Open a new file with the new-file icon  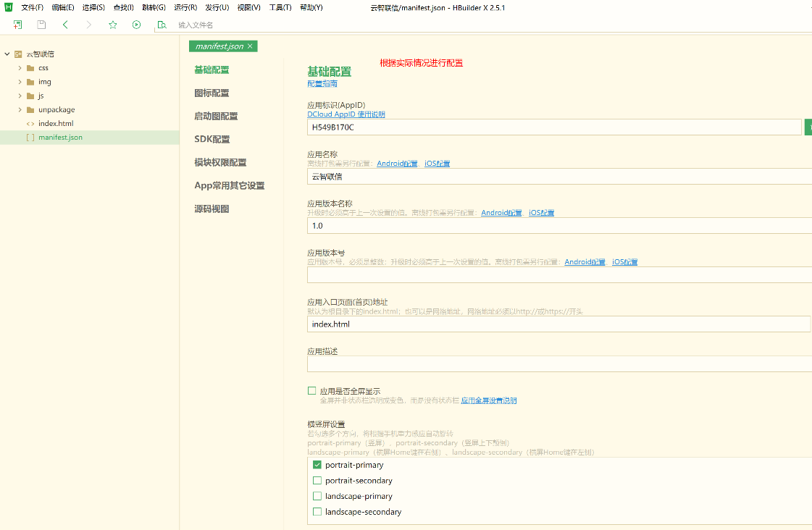[17, 24]
